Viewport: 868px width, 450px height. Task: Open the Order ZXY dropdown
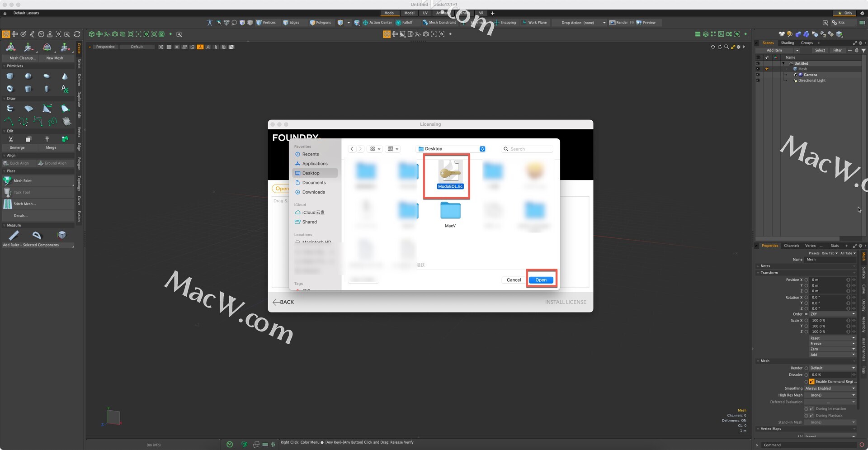pos(832,314)
